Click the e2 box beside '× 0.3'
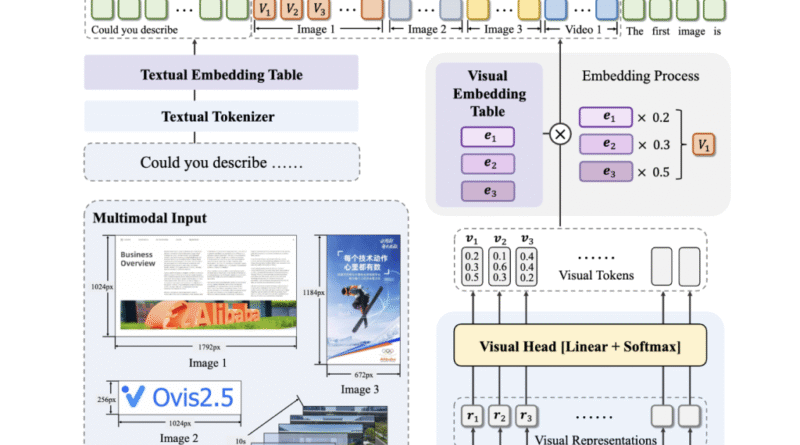Screen dimensions: 800x445 tap(606, 144)
